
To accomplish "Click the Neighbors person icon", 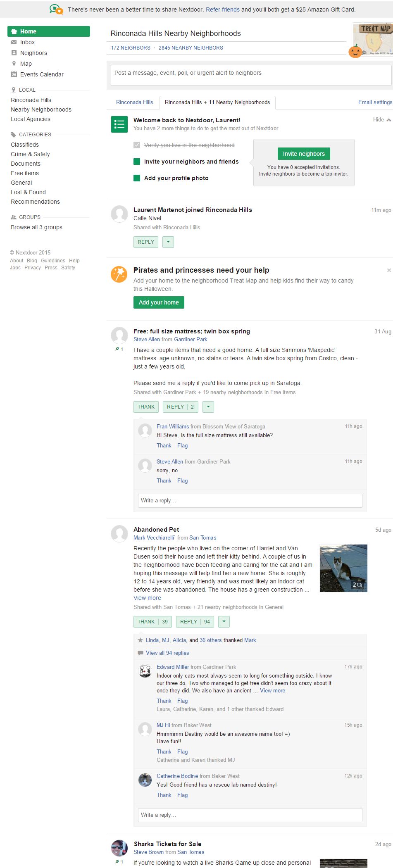I will pyautogui.click(x=14, y=53).
